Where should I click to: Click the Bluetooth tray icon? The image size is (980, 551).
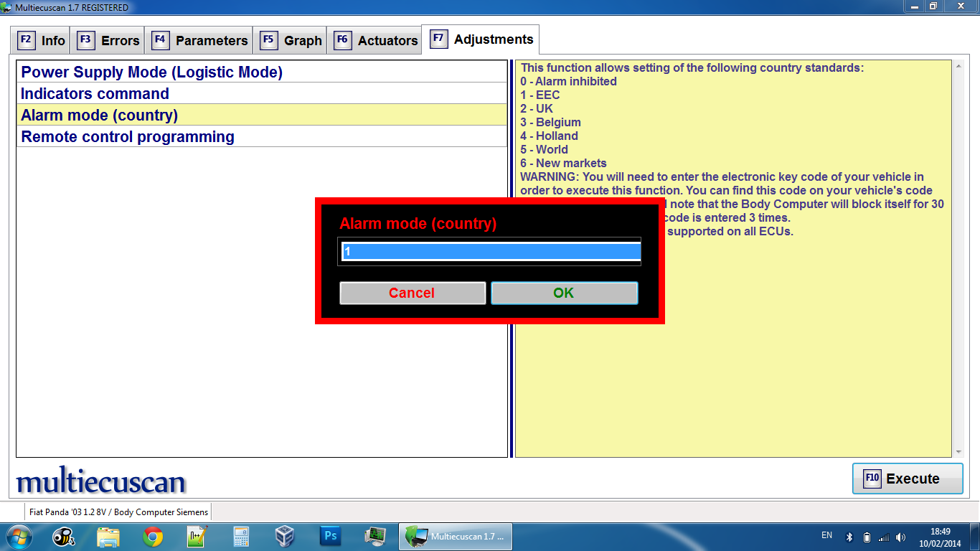(x=849, y=537)
